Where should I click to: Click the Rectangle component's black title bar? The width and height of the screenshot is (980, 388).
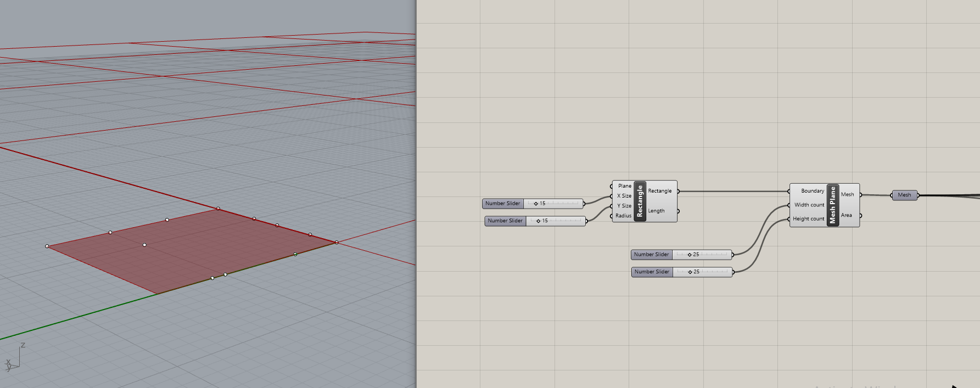click(x=640, y=201)
